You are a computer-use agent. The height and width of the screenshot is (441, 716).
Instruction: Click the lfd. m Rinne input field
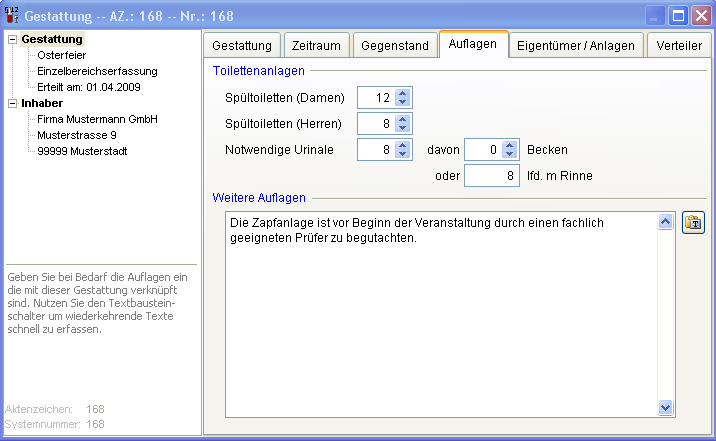(490, 176)
